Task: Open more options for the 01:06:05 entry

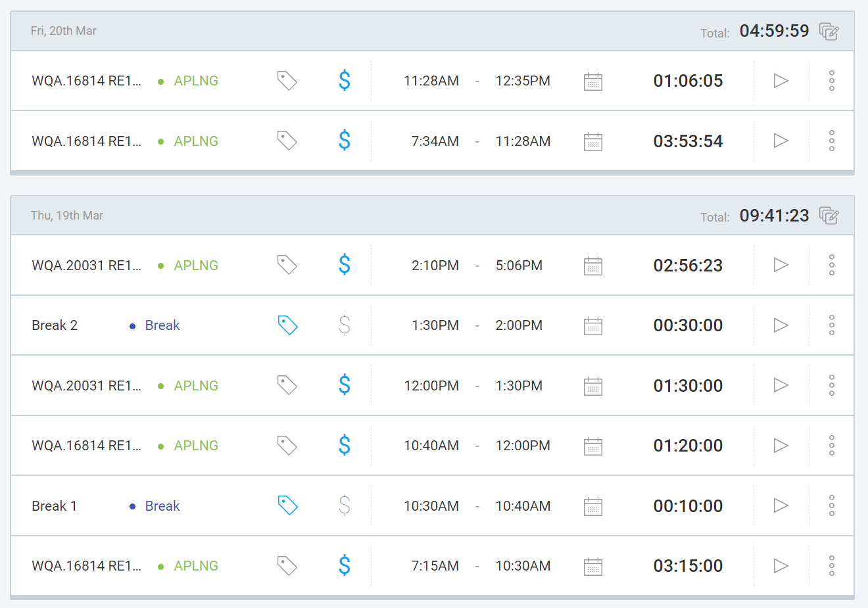Action: point(832,81)
